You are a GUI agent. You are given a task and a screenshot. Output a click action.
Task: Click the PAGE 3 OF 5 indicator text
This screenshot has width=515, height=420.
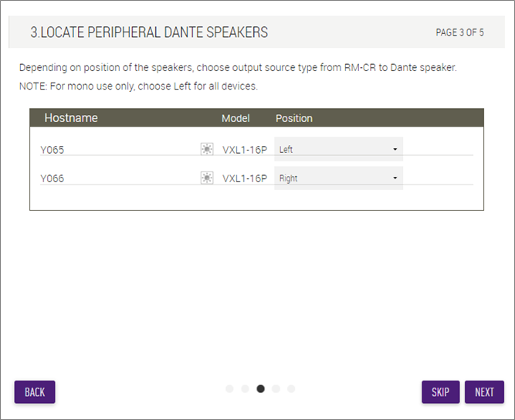(459, 32)
